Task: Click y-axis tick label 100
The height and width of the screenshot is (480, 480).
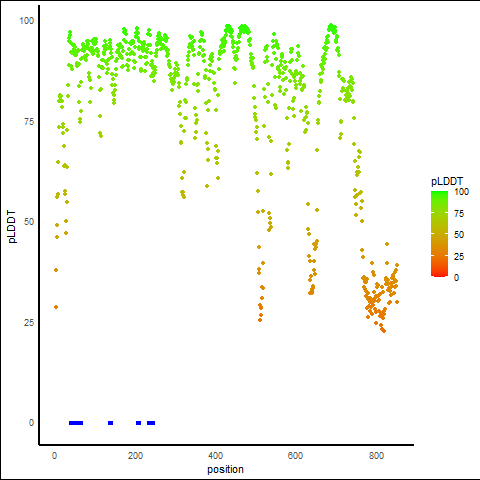Action: (x=27, y=21)
